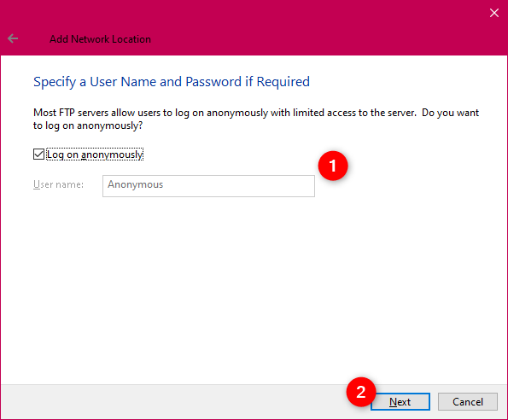
Task: Click the 'User name:' label
Action: [58, 184]
